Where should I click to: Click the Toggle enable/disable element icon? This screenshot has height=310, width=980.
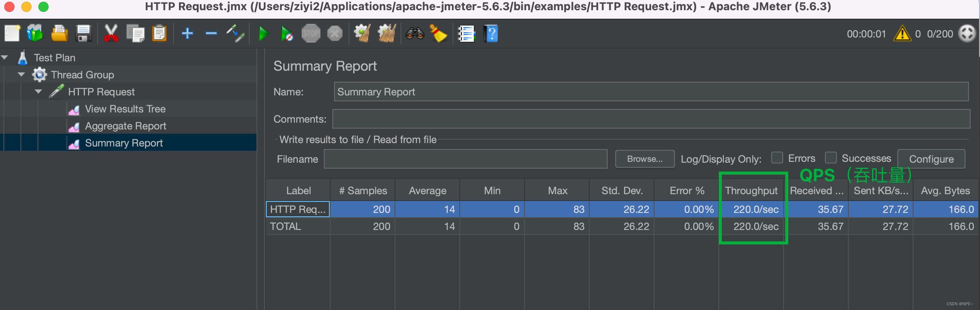tap(235, 33)
